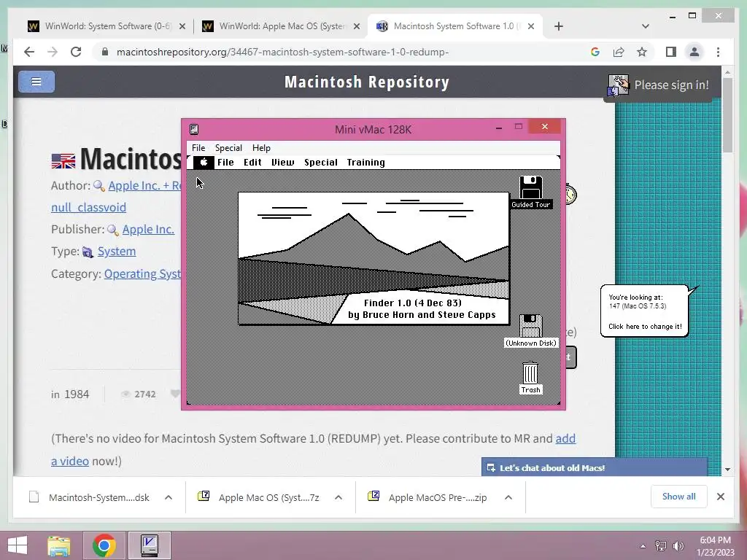Open the Macintosh Repository hamburger menu
This screenshot has height=560, width=747.
click(x=36, y=82)
